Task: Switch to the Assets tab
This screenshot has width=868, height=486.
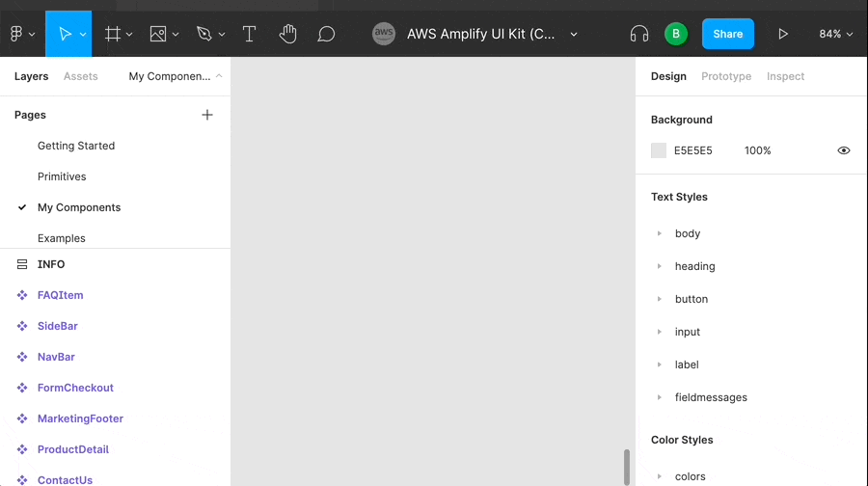Action: coord(80,76)
